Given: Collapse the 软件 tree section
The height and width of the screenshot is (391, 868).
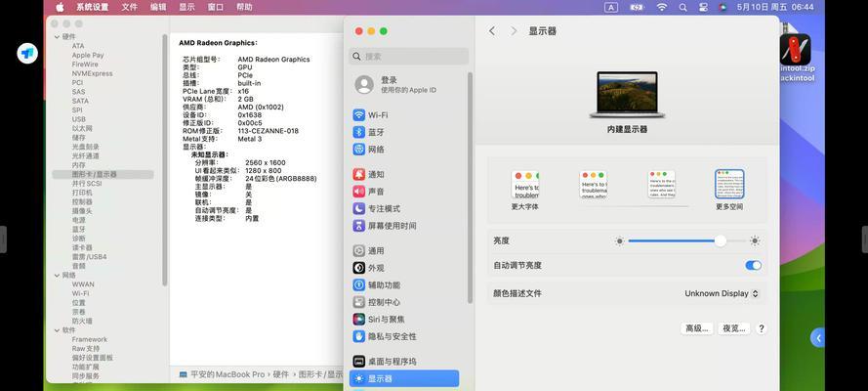Looking at the screenshot, I should click(x=57, y=330).
